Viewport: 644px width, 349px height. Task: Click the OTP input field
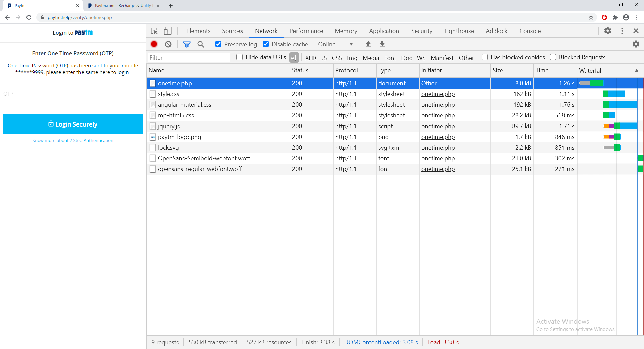click(73, 94)
